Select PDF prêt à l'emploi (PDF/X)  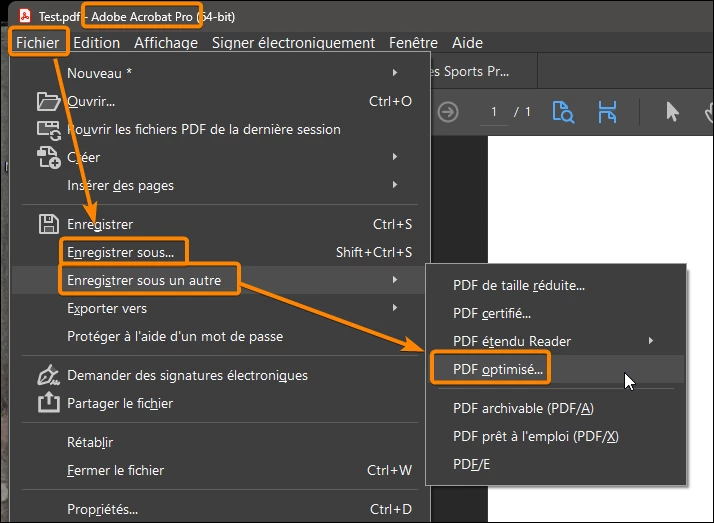(556, 437)
